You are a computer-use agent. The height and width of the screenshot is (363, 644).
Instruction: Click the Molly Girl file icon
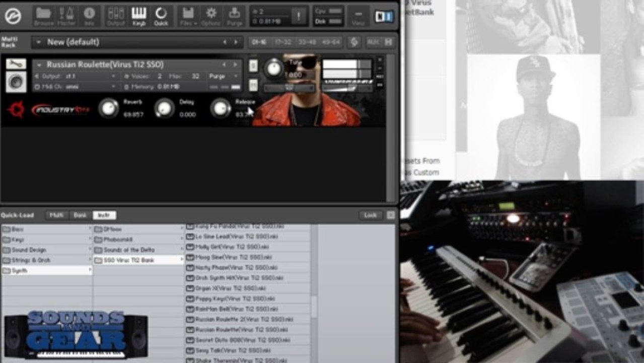tap(190, 247)
